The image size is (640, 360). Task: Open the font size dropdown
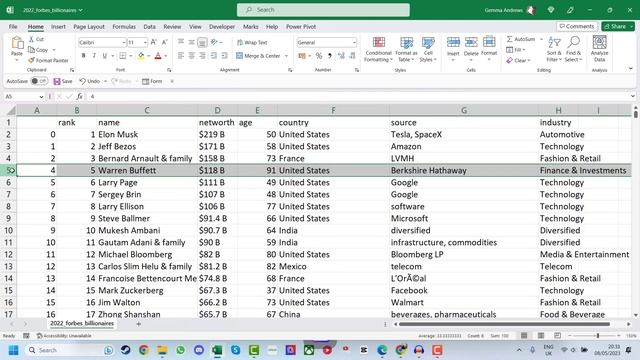145,42
